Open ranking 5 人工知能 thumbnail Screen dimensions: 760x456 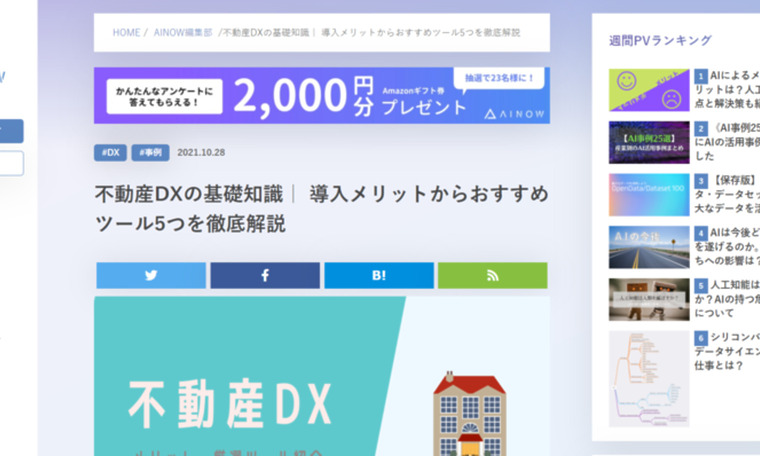click(649, 299)
